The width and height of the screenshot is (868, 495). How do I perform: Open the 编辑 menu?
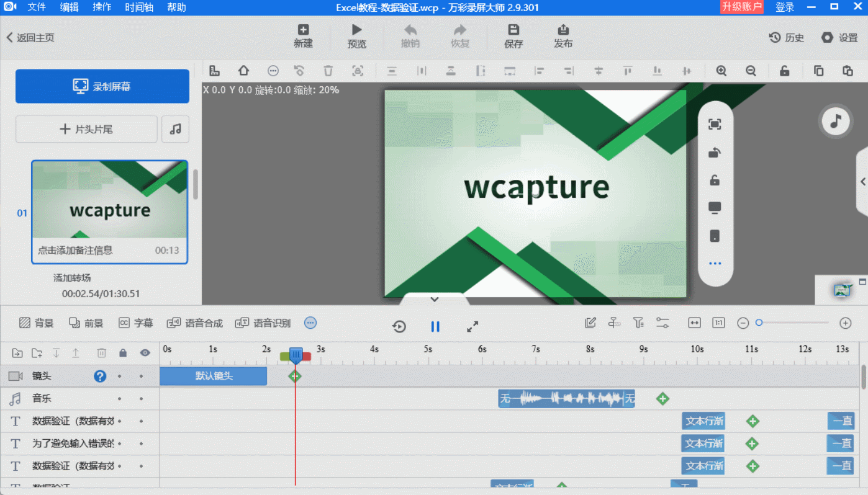pyautogui.click(x=70, y=7)
